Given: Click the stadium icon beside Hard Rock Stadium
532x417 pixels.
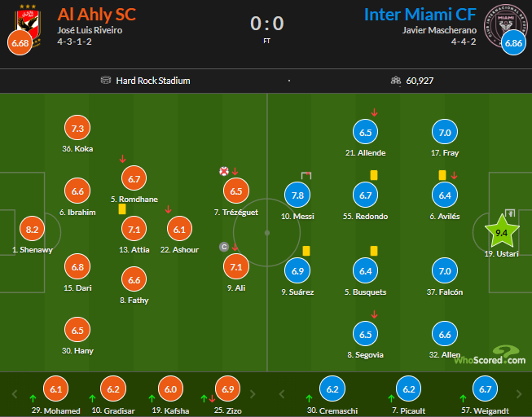Looking at the screenshot, I should click(105, 81).
